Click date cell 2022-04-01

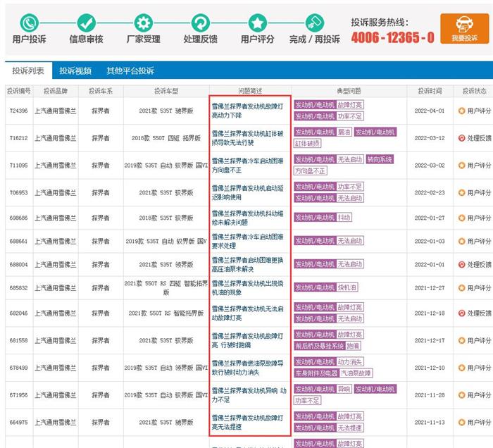click(430, 111)
